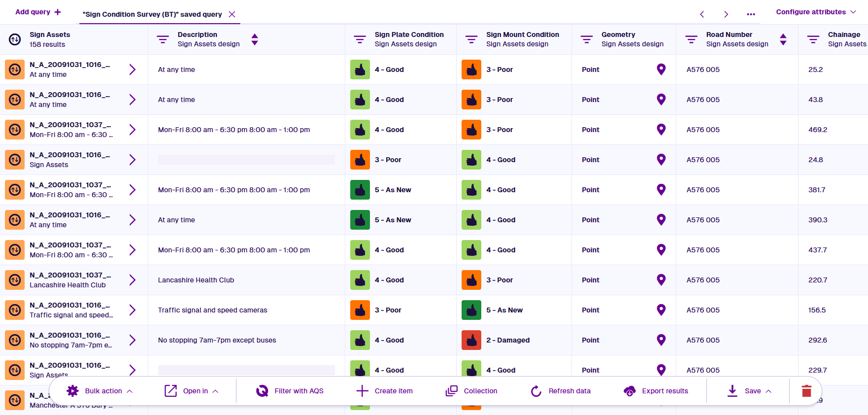Click Sign Assets header circular arrows icon
Screen dimensions: 868x415
pyautogui.click(x=15, y=39)
